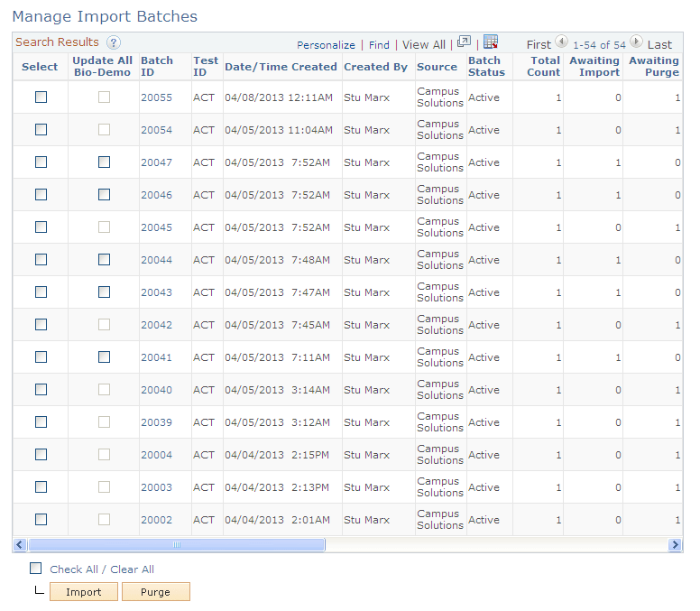Image resolution: width=700 pixels, height=611 pixels.
Task: Download grid to spreadsheet icon
Action: click(x=491, y=42)
